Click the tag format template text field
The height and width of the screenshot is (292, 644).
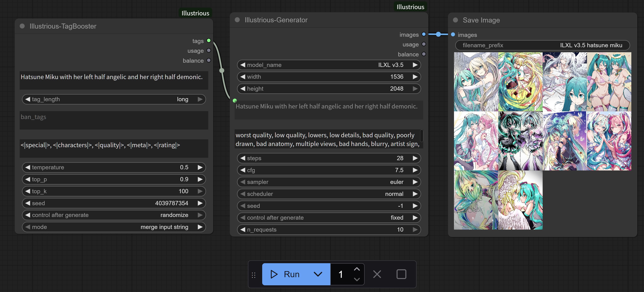[x=114, y=148]
